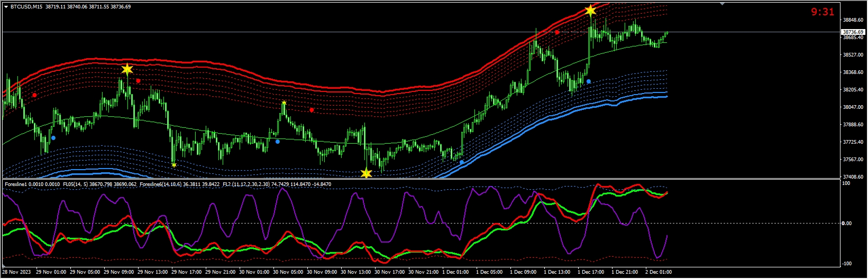Click the red dot near 1 Dec 13:00
Screen dimensions: 868x279
[x=557, y=32]
